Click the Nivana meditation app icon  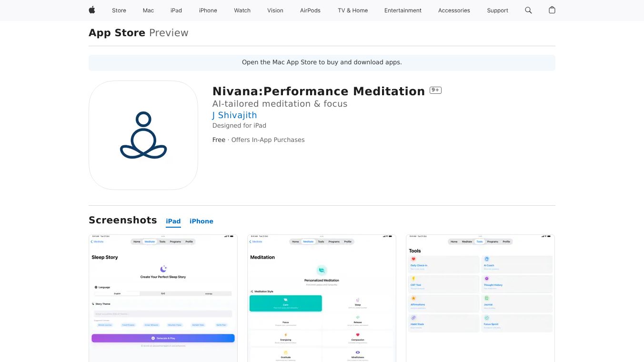click(143, 135)
